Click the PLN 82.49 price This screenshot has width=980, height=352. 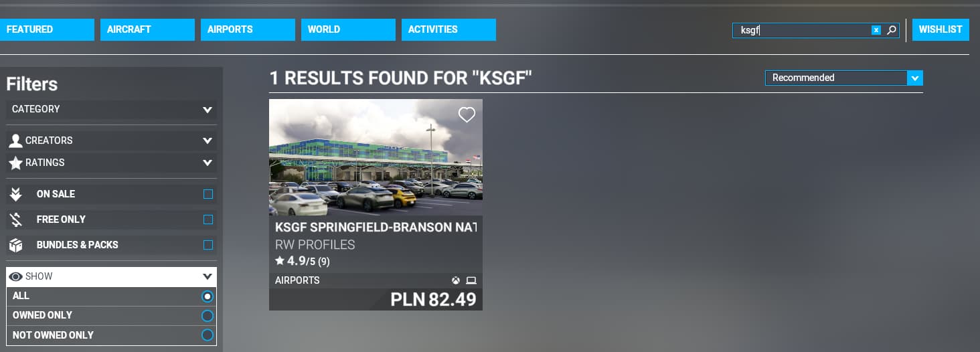(x=433, y=299)
